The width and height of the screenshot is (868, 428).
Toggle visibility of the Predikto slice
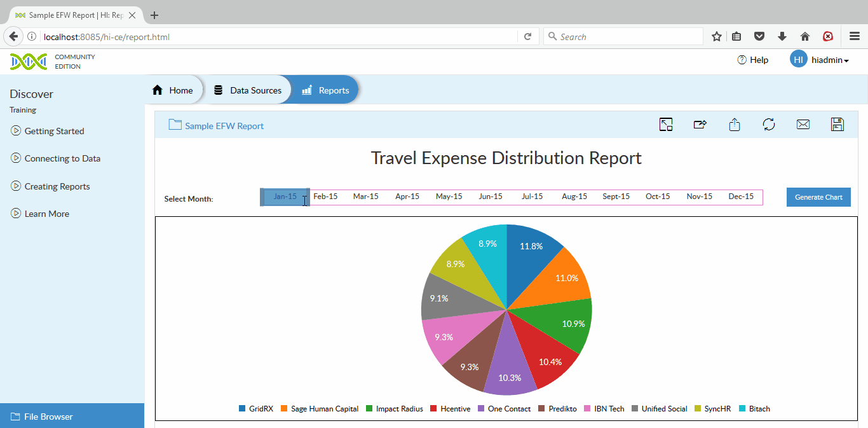(x=557, y=408)
